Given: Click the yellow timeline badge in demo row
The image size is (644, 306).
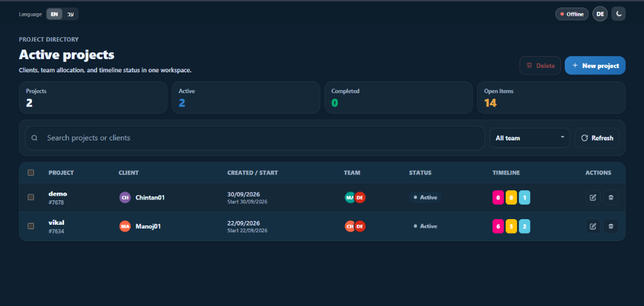Looking at the screenshot, I should (511, 198).
